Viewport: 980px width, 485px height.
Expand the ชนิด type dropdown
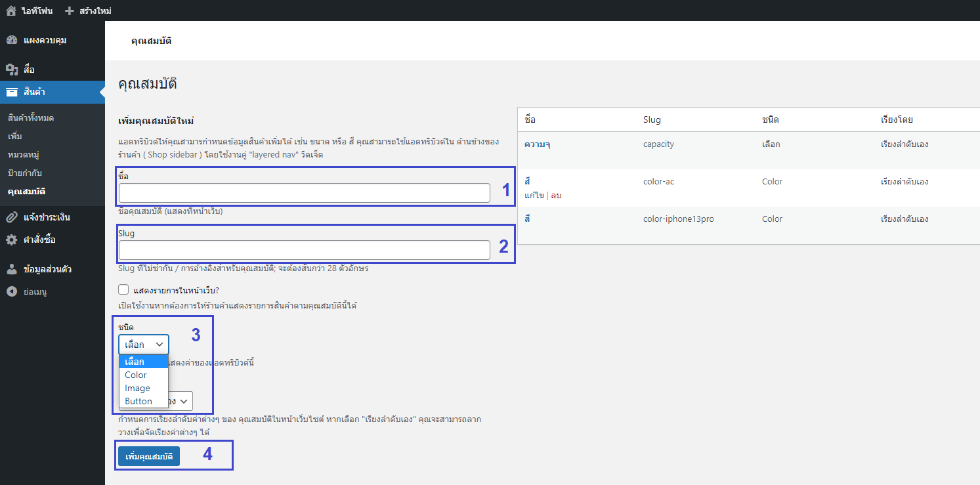tap(143, 345)
